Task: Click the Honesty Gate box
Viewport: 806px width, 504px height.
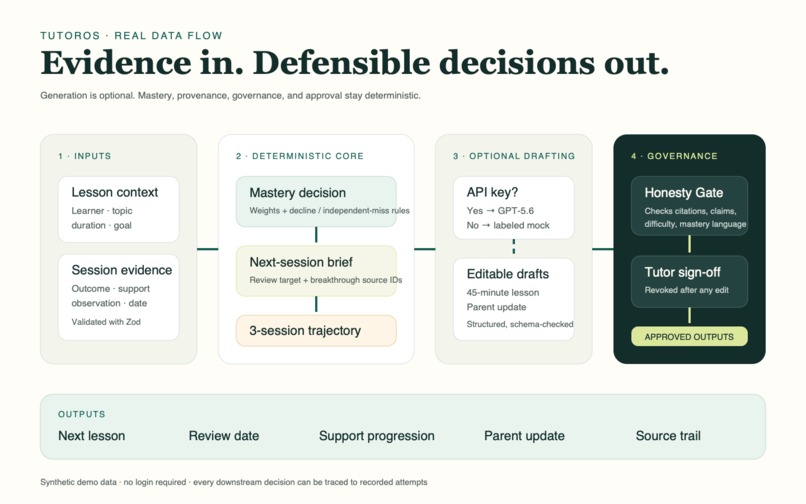Action: coord(689,206)
